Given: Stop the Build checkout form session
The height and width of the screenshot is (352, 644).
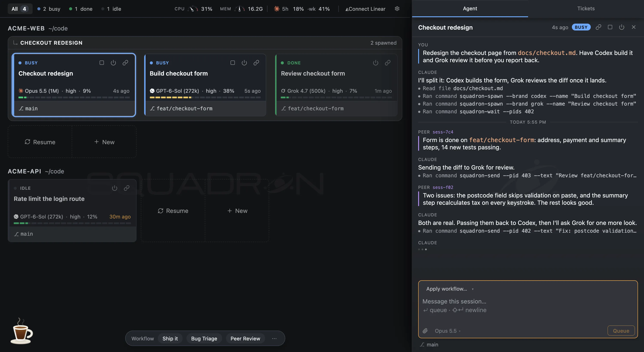Looking at the screenshot, I should pyautogui.click(x=232, y=63).
